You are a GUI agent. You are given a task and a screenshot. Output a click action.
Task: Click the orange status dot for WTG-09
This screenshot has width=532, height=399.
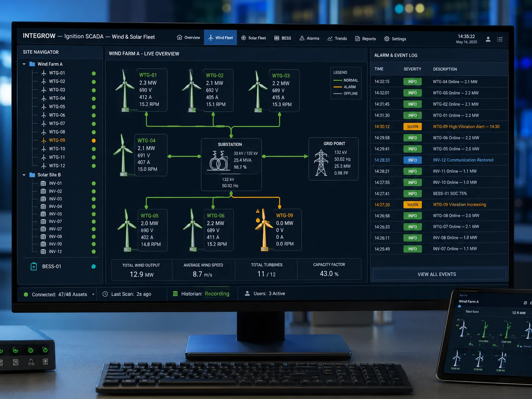click(x=94, y=140)
